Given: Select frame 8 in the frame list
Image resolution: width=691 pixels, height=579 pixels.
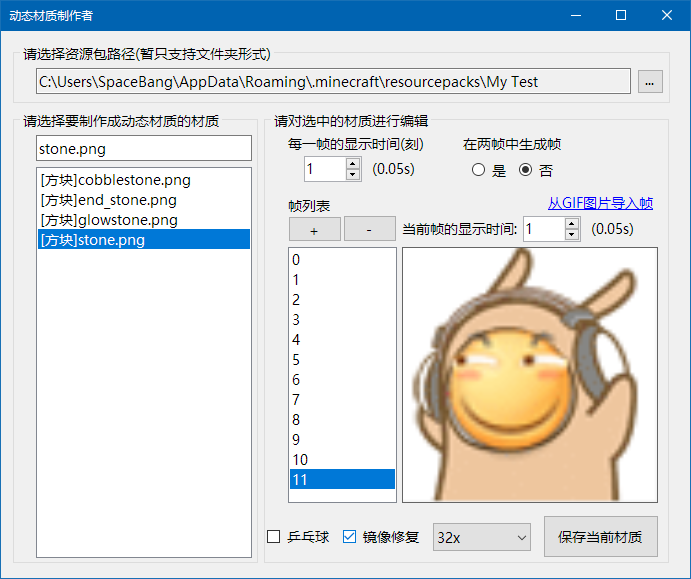Looking at the screenshot, I should pyautogui.click(x=342, y=419).
